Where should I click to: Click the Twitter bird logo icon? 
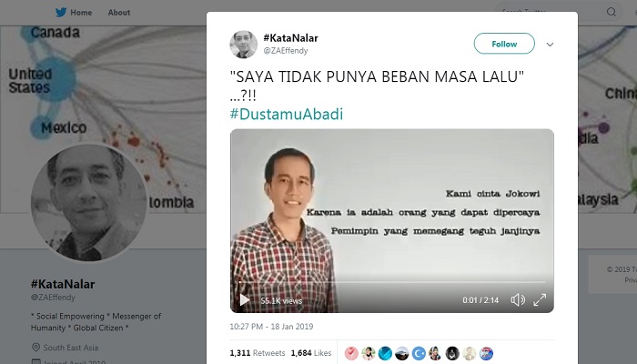point(61,12)
